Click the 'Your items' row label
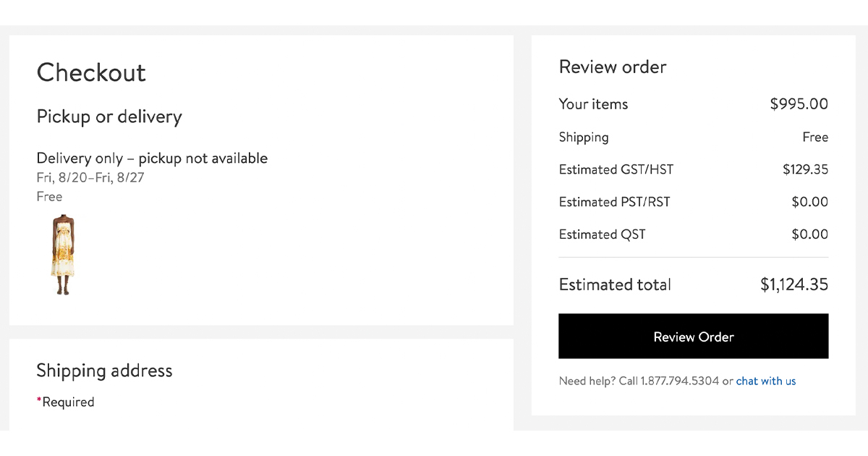Viewport: 868px width, 456px height. click(593, 104)
